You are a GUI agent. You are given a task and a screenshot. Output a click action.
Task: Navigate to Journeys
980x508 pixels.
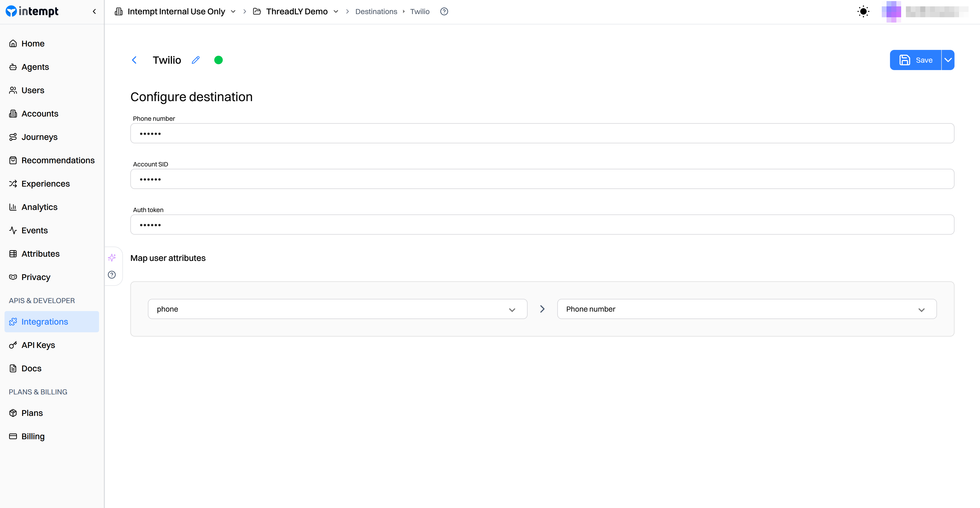coord(52,137)
